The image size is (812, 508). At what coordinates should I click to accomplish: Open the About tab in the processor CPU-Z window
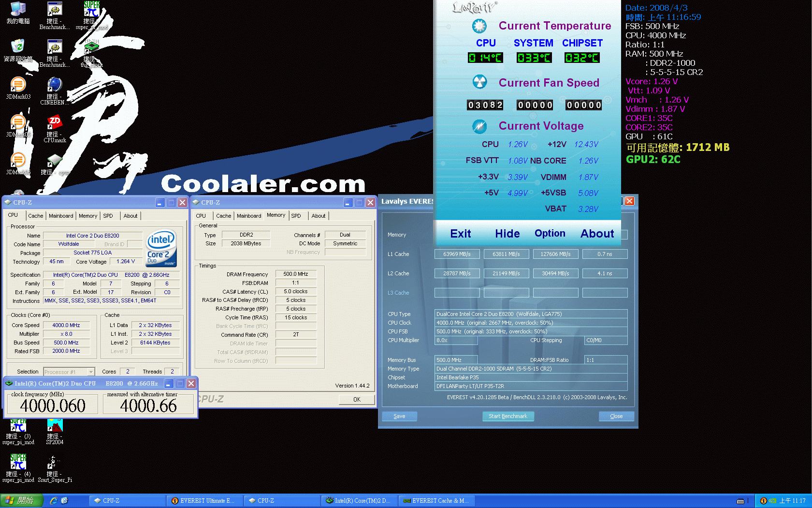pyautogui.click(x=130, y=216)
